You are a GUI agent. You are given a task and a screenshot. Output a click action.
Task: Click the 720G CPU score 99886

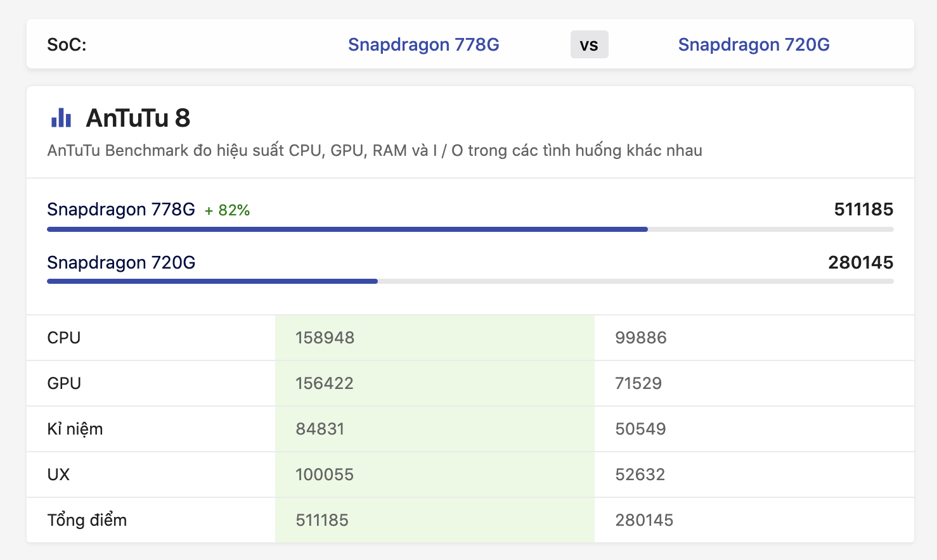(x=640, y=338)
